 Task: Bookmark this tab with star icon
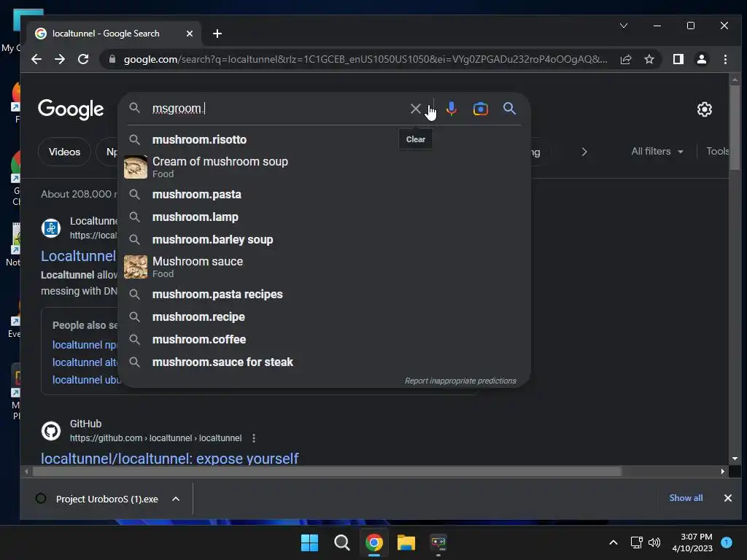pyautogui.click(x=649, y=59)
